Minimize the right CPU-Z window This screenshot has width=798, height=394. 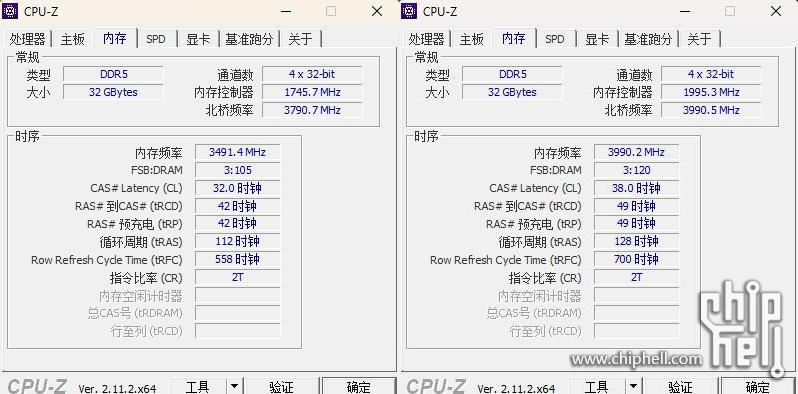point(685,11)
